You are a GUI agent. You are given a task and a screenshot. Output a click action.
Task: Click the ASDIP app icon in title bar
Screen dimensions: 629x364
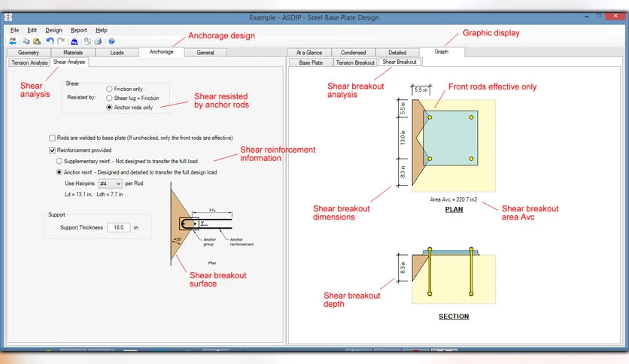(8, 17)
